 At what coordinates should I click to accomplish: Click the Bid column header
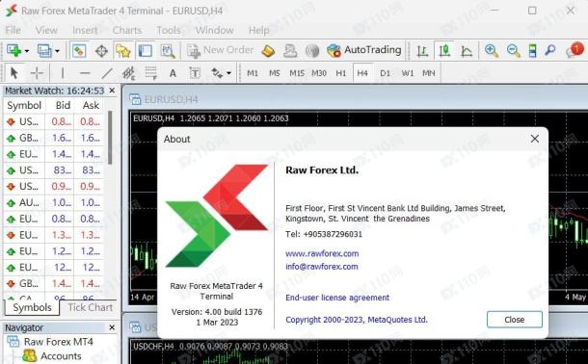(x=63, y=105)
